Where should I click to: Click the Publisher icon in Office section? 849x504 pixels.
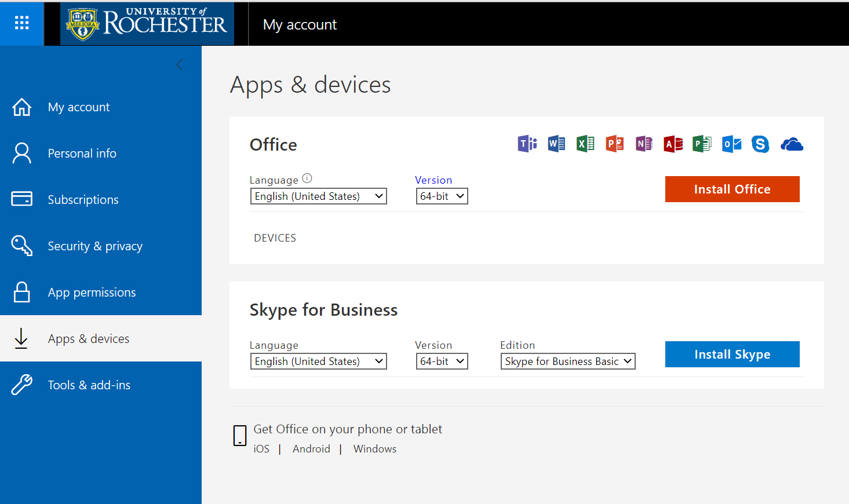(x=702, y=144)
